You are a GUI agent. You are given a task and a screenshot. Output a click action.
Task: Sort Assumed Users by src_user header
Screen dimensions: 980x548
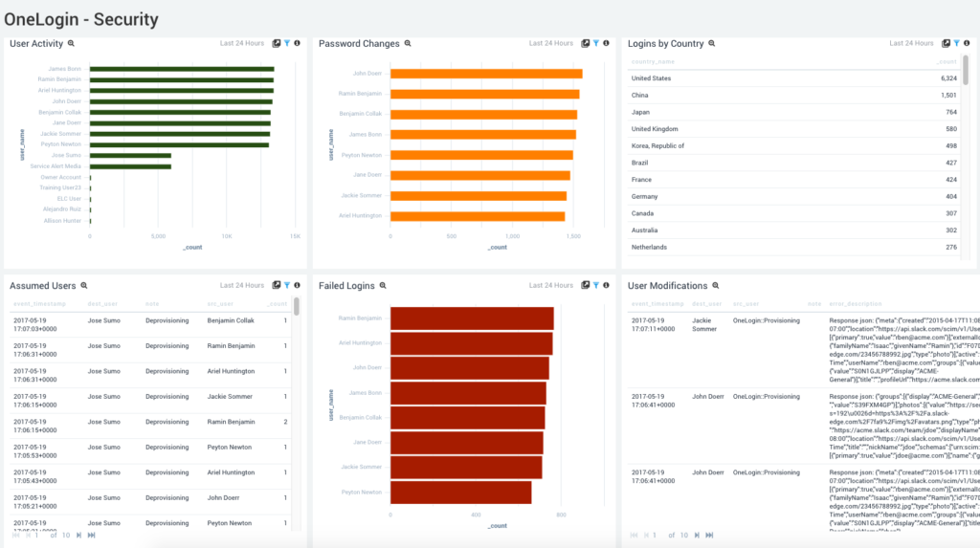click(220, 304)
